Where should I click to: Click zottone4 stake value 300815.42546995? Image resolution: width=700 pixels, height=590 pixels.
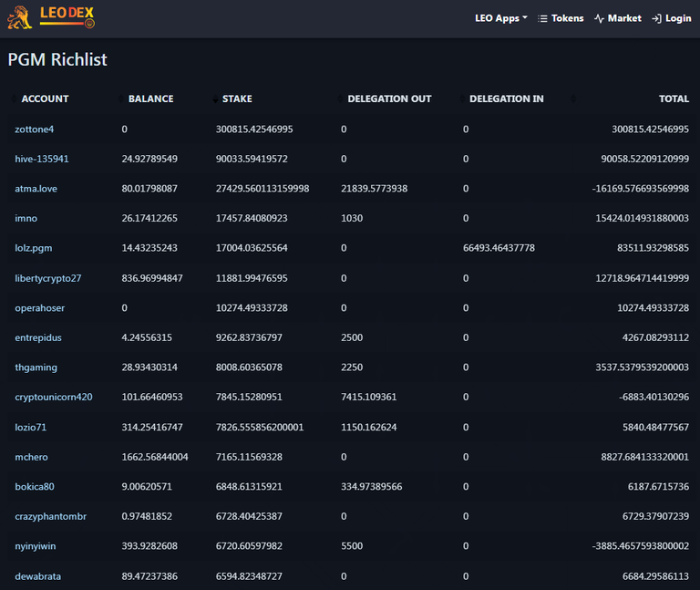pyautogui.click(x=254, y=129)
